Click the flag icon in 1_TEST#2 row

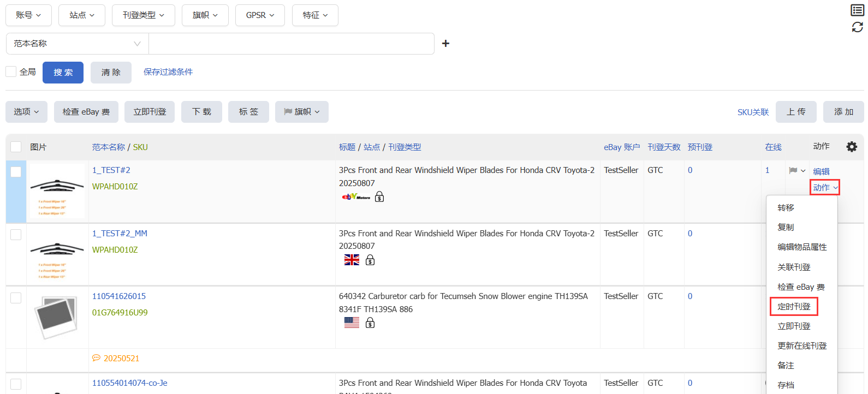click(793, 171)
